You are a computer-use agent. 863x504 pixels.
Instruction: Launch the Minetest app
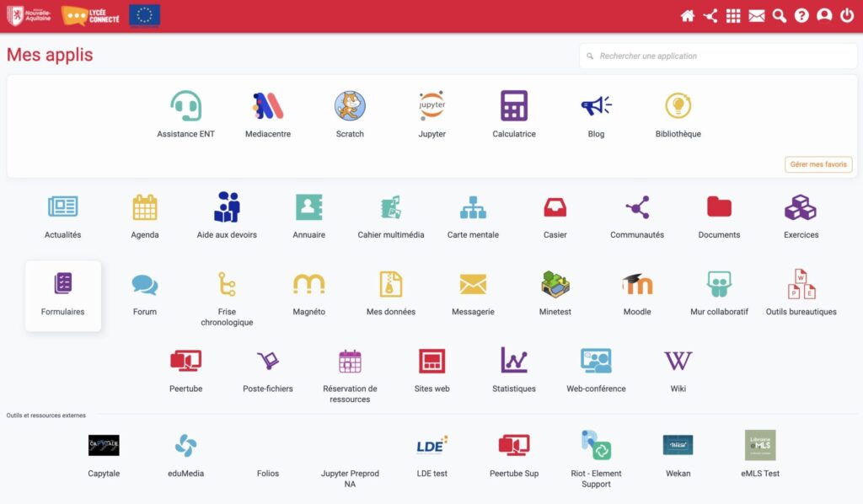tap(555, 285)
